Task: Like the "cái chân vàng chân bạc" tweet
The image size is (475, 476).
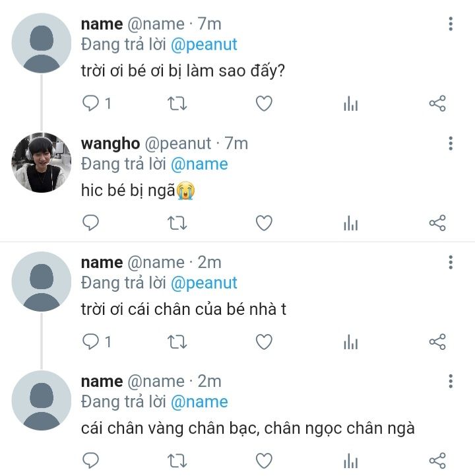Action: 264,461
